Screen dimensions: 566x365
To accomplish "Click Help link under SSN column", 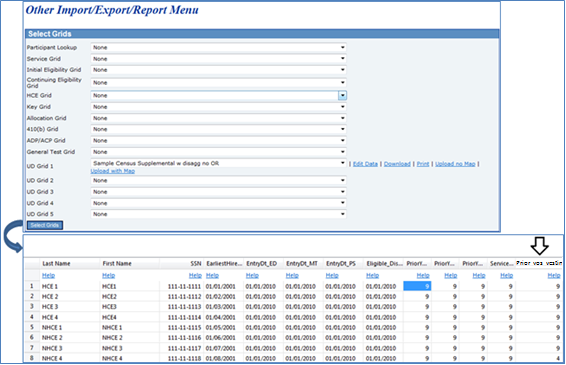I will (x=195, y=275).
